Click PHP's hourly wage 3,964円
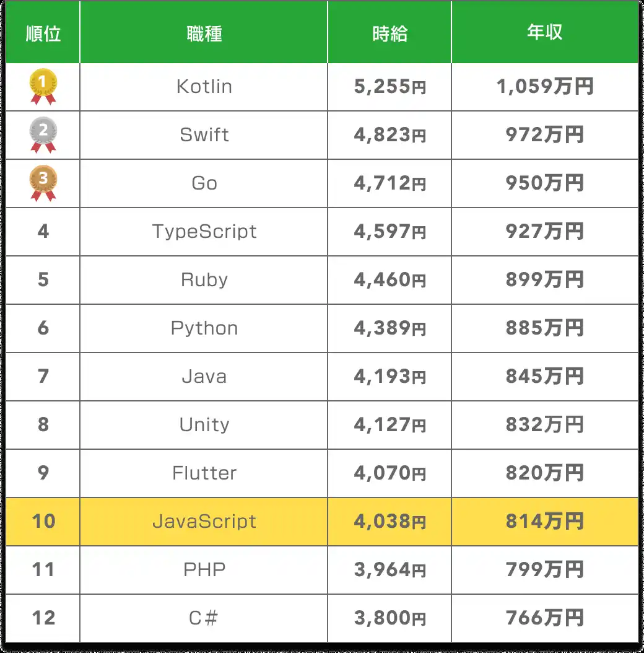The width and height of the screenshot is (644, 653). pos(389,570)
